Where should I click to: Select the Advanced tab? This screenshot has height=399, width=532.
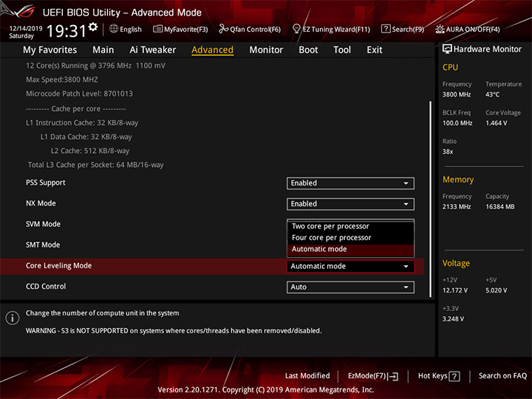pos(212,50)
